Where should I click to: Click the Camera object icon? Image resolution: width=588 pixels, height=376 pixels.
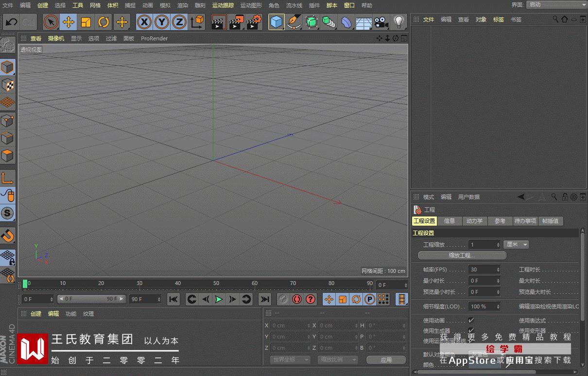[x=381, y=22]
